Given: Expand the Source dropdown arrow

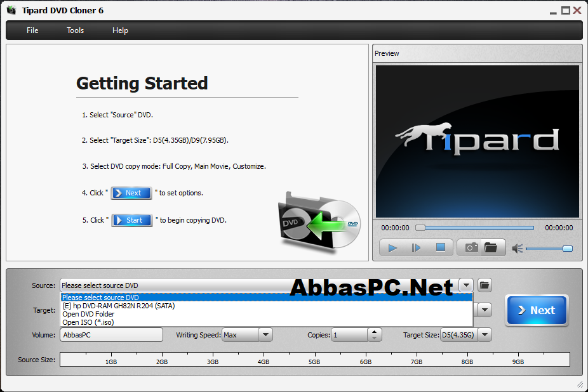Looking at the screenshot, I should click(466, 285).
